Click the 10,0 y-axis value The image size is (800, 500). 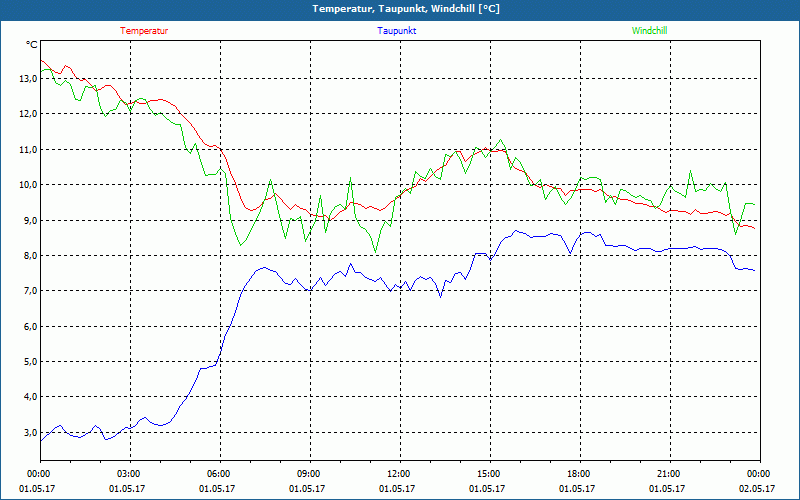[29, 185]
